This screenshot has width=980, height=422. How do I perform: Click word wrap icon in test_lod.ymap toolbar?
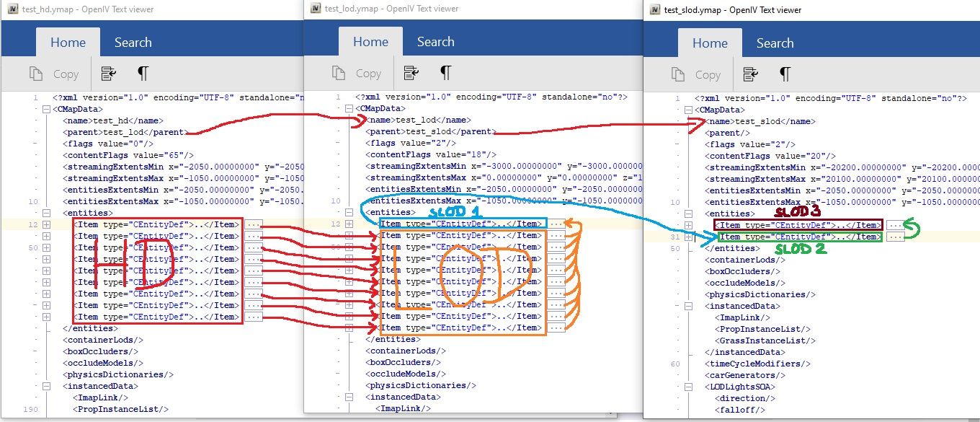(411, 73)
